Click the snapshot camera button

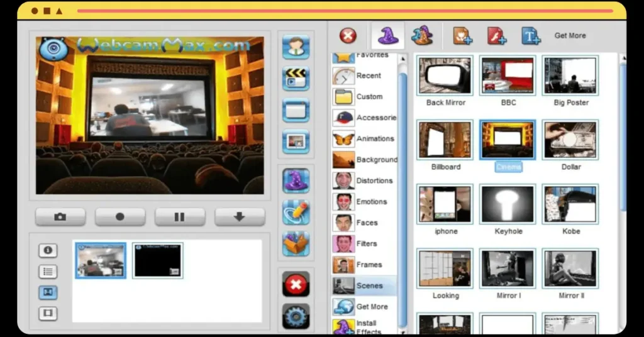(x=60, y=217)
